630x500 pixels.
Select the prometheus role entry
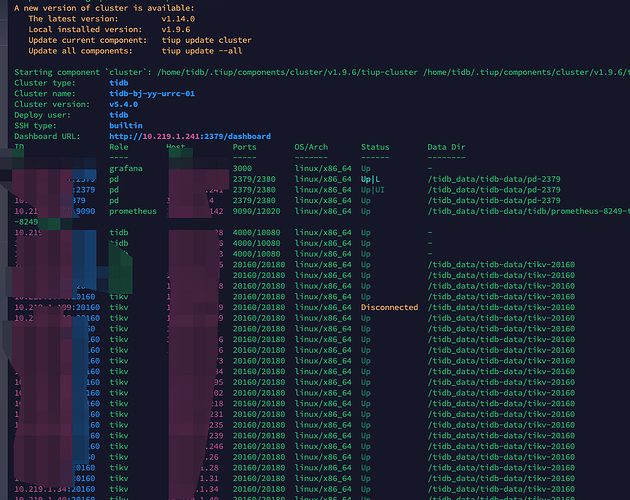[133, 211]
